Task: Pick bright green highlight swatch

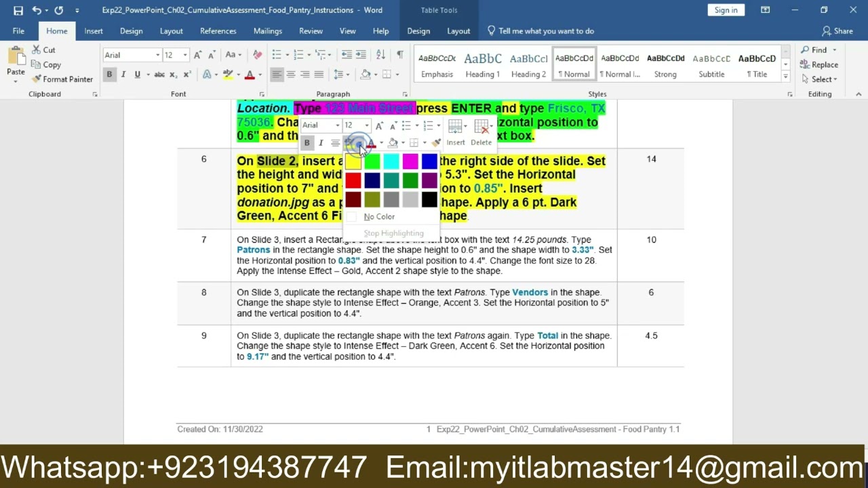Action: [372, 161]
